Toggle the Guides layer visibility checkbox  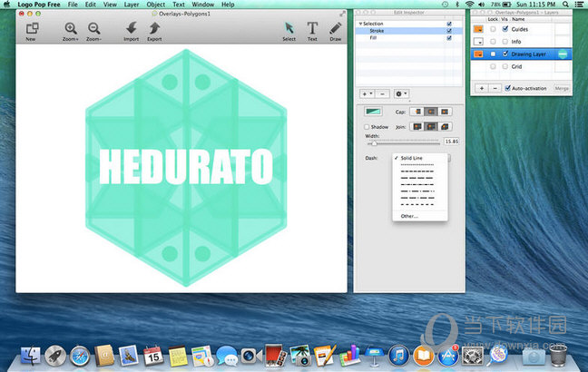pos(505,29)
